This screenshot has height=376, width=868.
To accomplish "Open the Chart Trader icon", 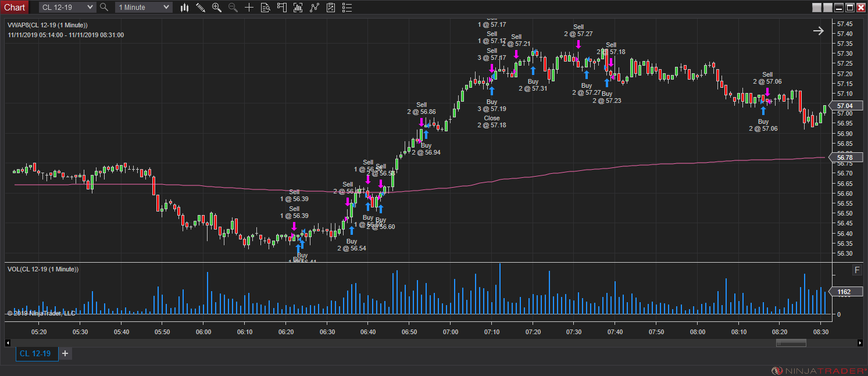I will click(282, 8).
